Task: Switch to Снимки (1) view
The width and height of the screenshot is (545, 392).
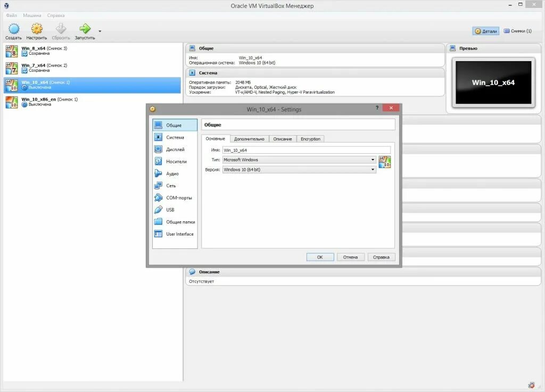Action: 517,31
